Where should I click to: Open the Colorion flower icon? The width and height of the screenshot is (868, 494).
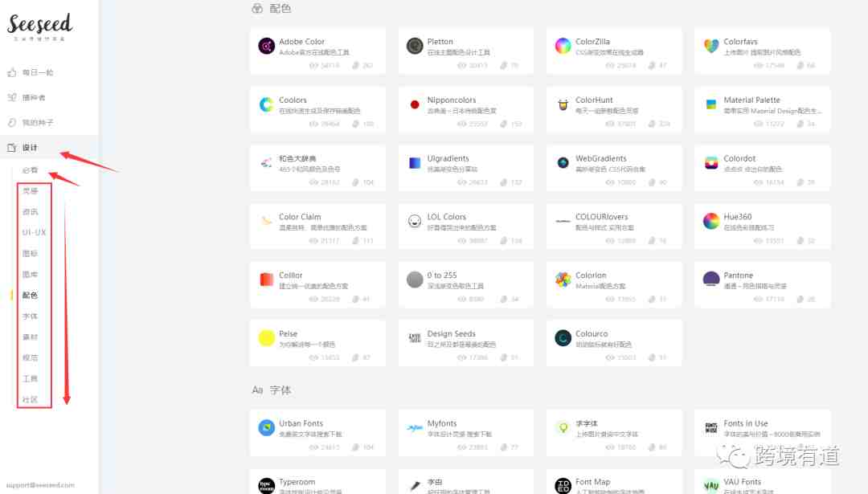pos(563,280)
